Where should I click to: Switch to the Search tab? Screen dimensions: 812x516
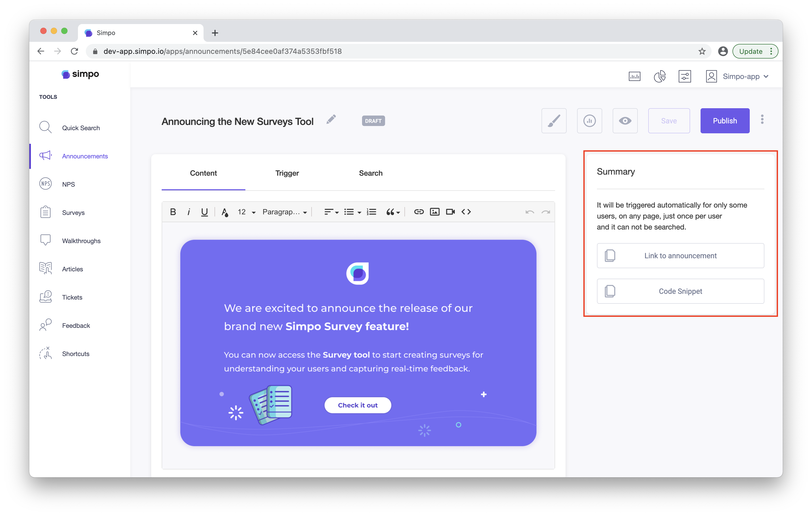371,173
